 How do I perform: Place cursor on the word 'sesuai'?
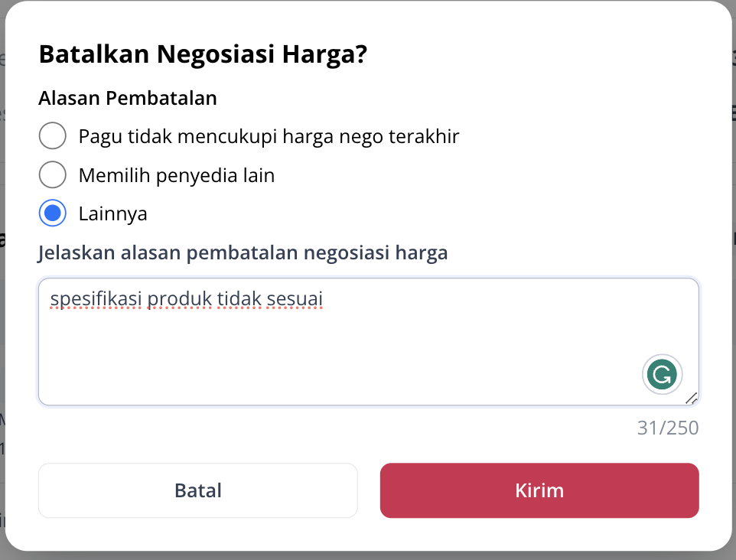click(295, 299)
